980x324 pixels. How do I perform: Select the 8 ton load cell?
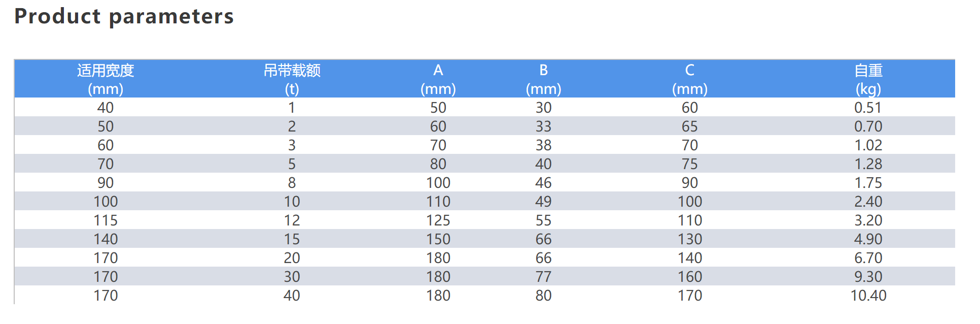click(292, 183)
